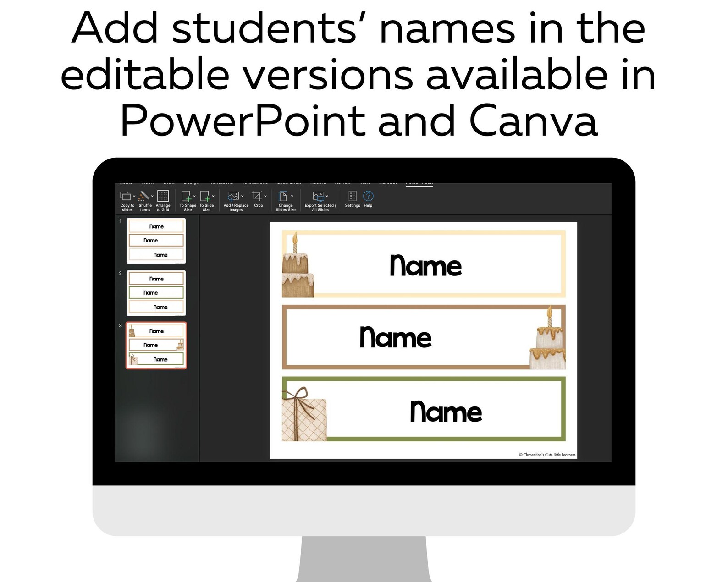Select the Shuffle Items tool
The image size is (728, 582).
tap(144, 196)
